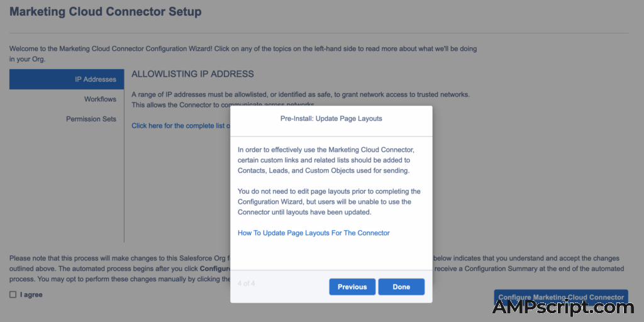
Task: Click the Pre-Install: Update Page Layouts dialog title
Action: (x=331, y=118)
